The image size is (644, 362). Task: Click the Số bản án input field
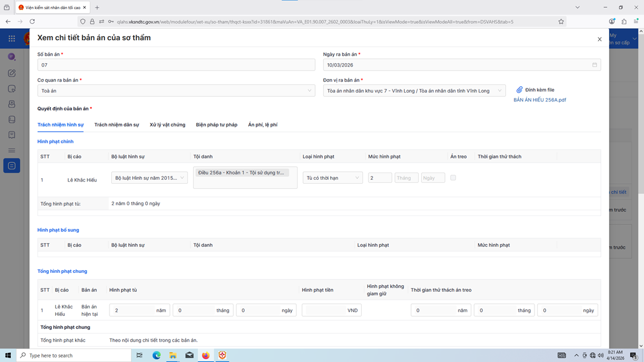tap(176, 65)
